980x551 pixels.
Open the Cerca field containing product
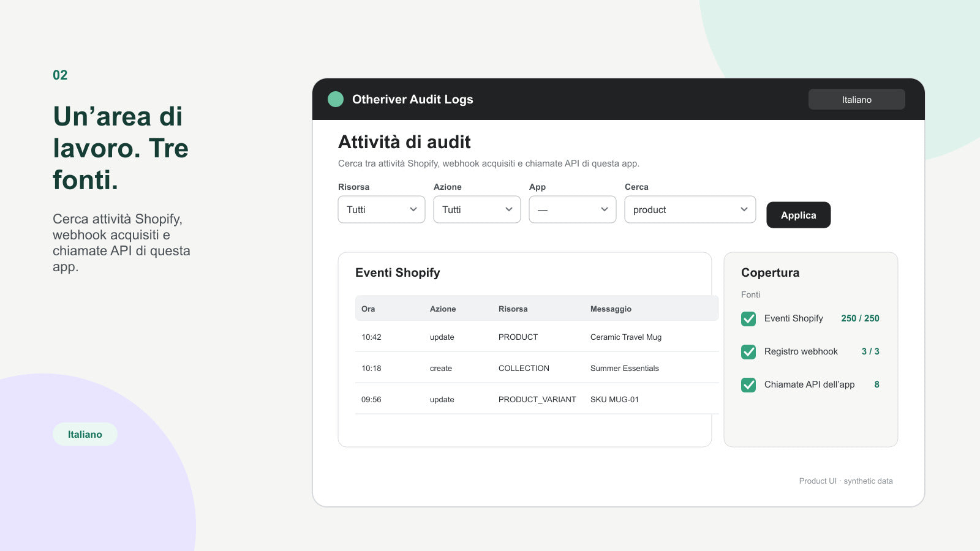tap(690, 209)
